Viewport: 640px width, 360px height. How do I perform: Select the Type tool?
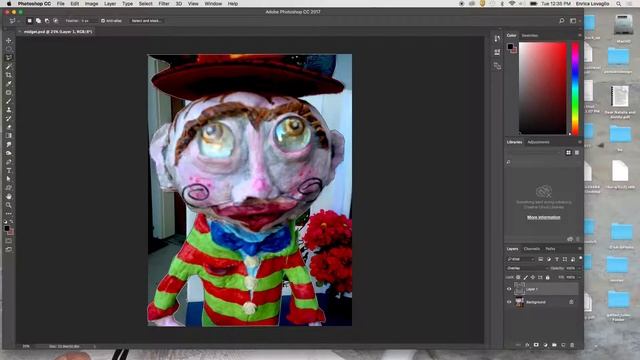tap(9, 171)
